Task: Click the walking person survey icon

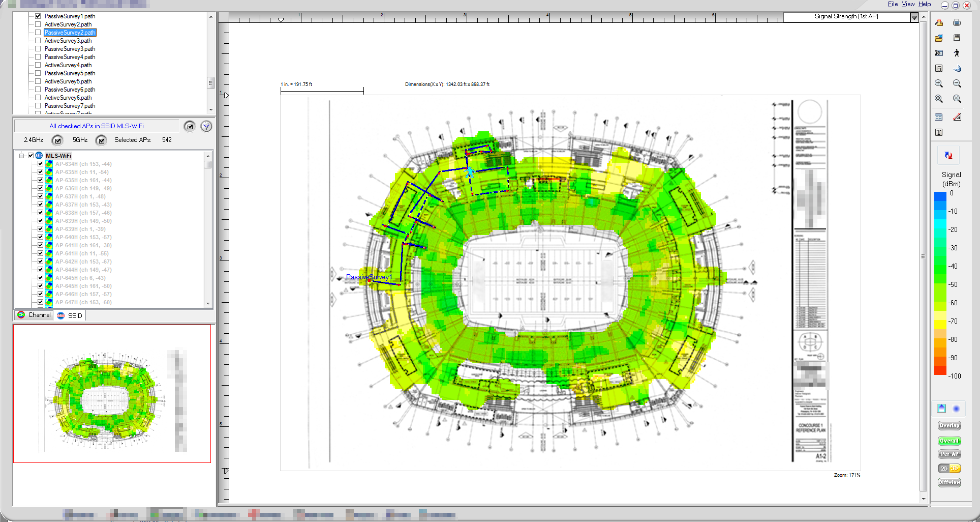Action: pos(957,53)
